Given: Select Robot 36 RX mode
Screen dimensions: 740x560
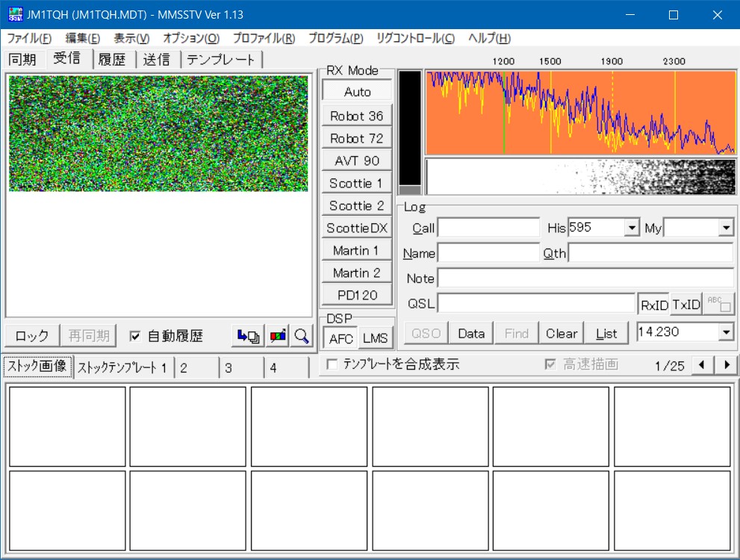Looking at the screenshot, I should pos(357,116).
